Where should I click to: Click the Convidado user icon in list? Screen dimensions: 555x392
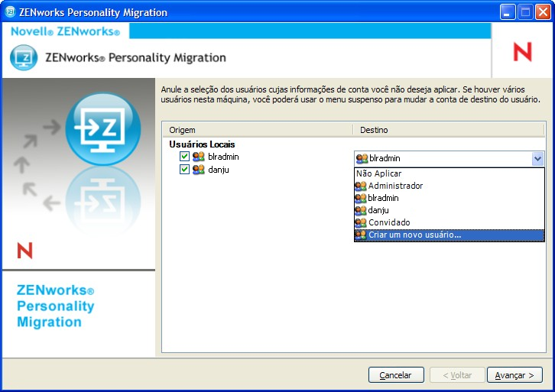tap(361, 222)
